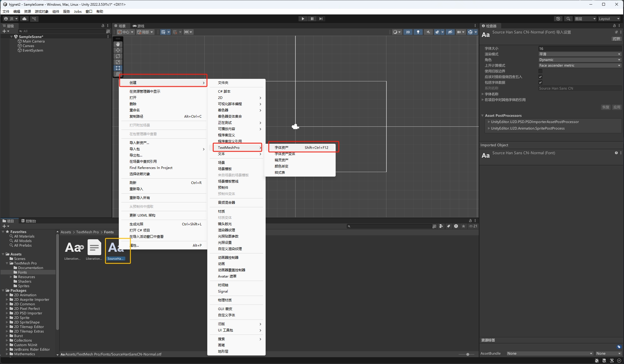The width and height of the screenshot is (624, 364).
Task: Select the Scale tool
Action: (118, 62)
